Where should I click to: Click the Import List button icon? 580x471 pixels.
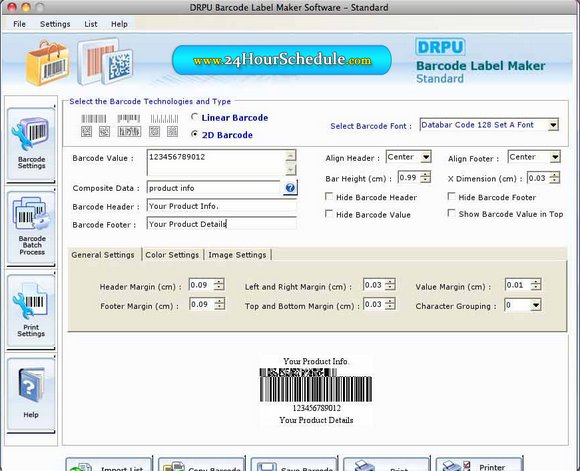[81, 467]
